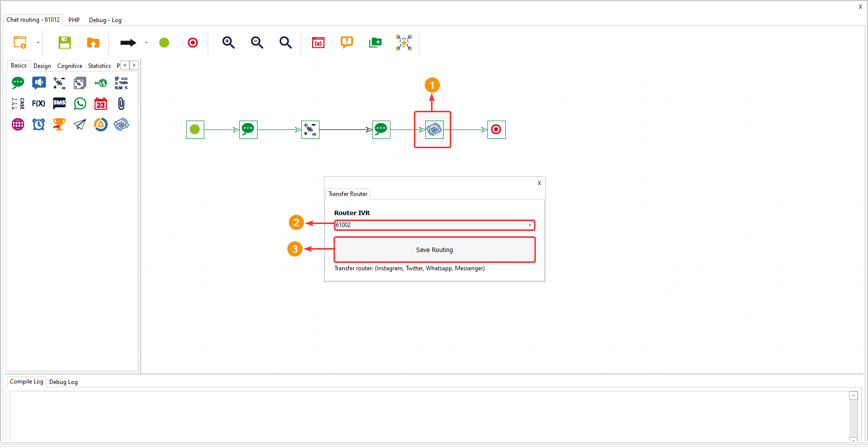Screen dimensions: 868x447
Task: Open the Debug - Log tab
Action: click(105, 20)
